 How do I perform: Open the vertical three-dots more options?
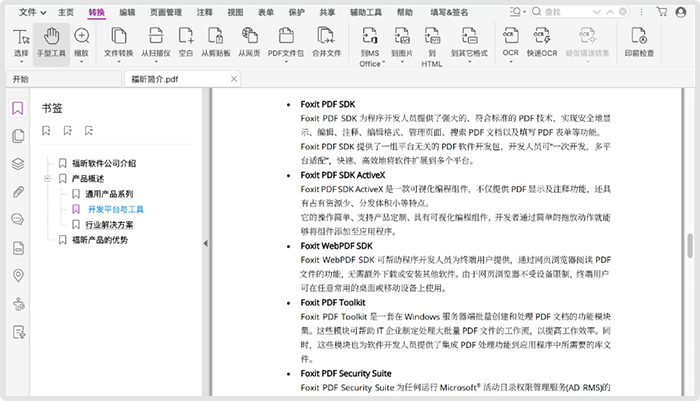coord(642,12)
